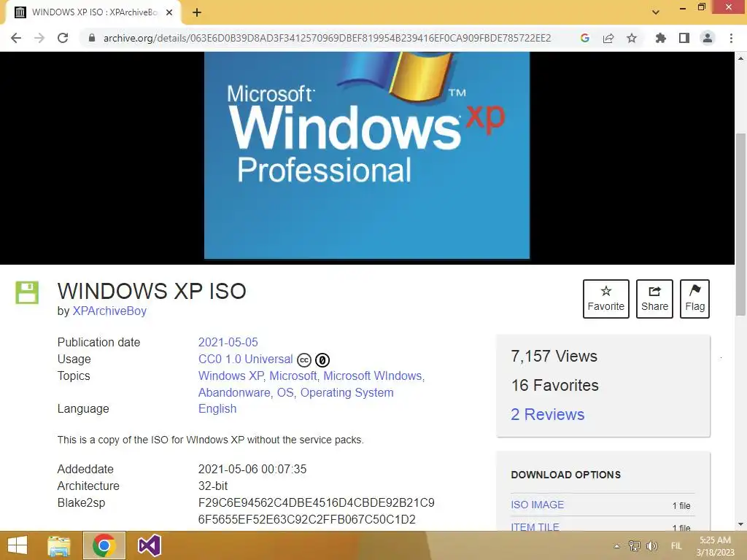Open the taskbar clock showing 5:25 AM
This screenshot has height=560, width=747.
tap(715, 546)
